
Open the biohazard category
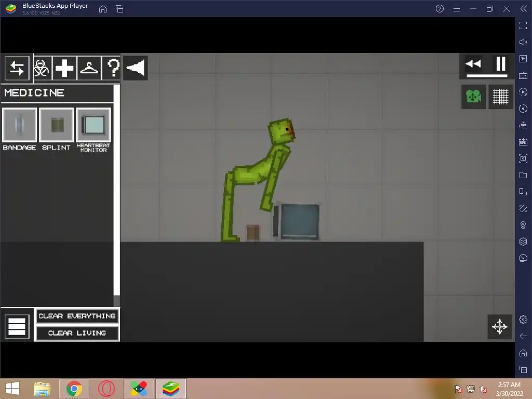[x=42, y=68]
